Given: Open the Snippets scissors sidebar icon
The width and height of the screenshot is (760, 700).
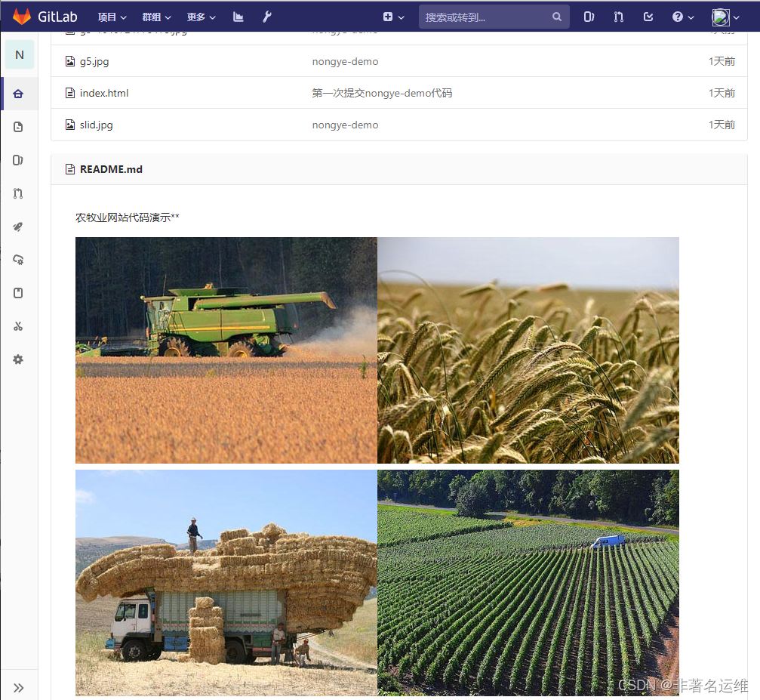Looking at the screenshot, I should pos(18,326).
